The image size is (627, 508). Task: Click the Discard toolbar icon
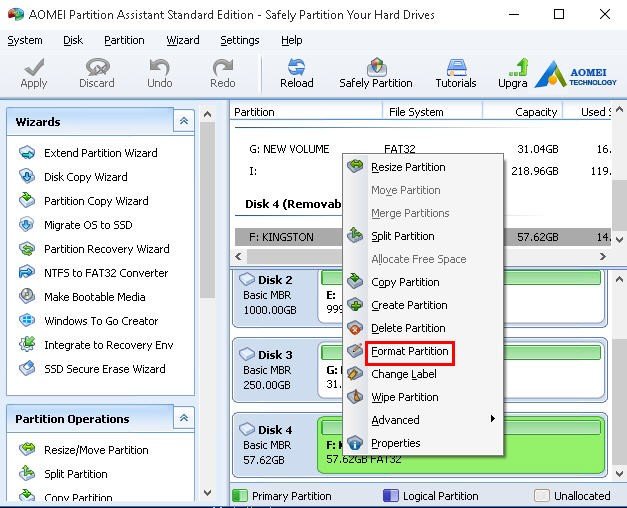tap(97, 67)
